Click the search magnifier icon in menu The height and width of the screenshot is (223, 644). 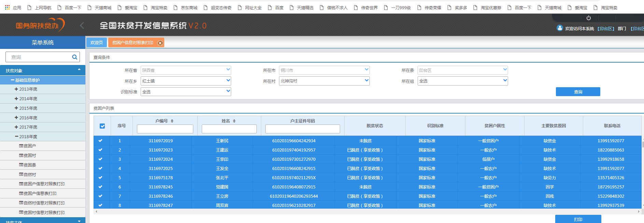pos(74,57)
